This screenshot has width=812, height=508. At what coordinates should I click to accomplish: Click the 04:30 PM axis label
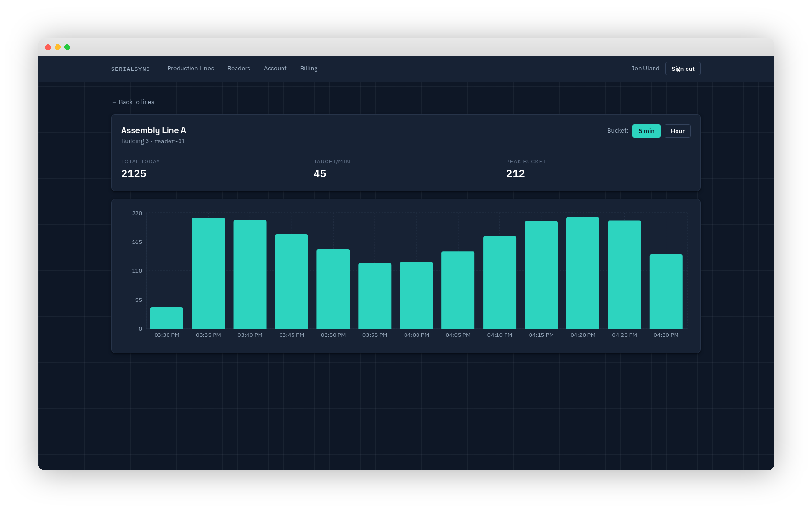pos(666,335)
